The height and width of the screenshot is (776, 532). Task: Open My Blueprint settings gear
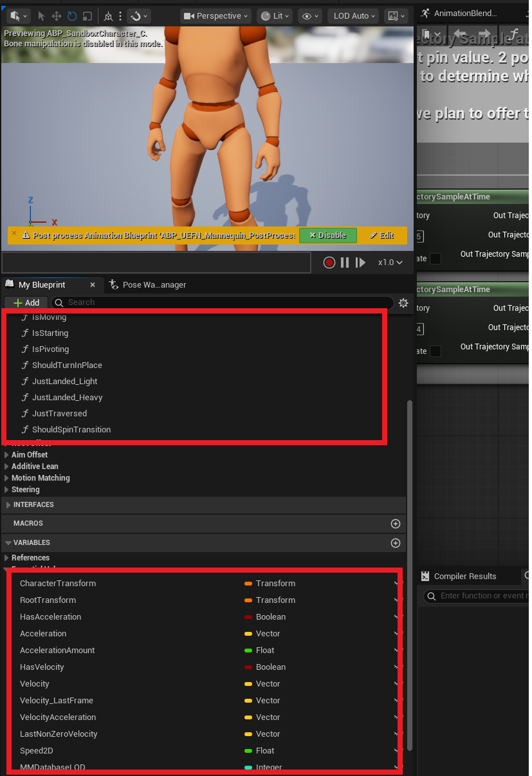[x=403, y=303]
